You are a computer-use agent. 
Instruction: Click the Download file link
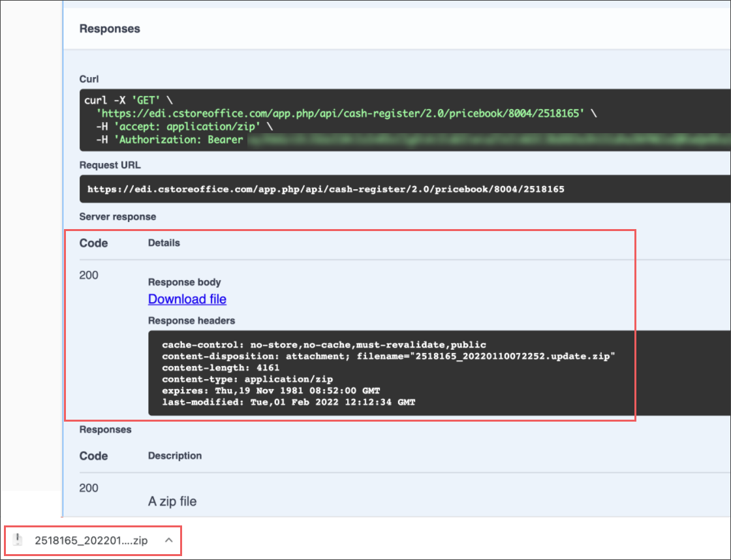pos(187,299)
